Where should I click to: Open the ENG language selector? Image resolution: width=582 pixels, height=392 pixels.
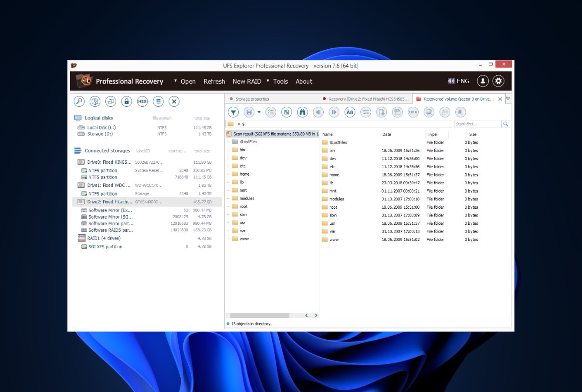click(459, 81)
